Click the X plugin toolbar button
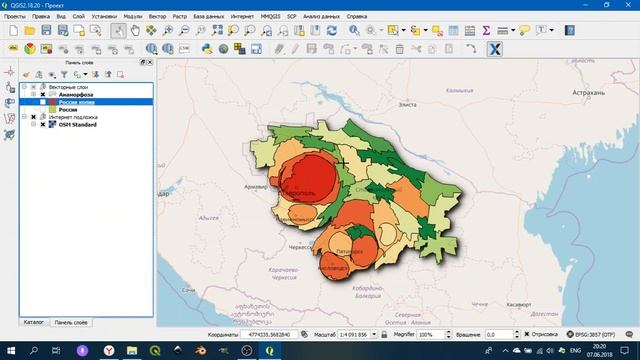Image resolution: width=640 pixels, height=360 pixels. click(x=494, y=49)
